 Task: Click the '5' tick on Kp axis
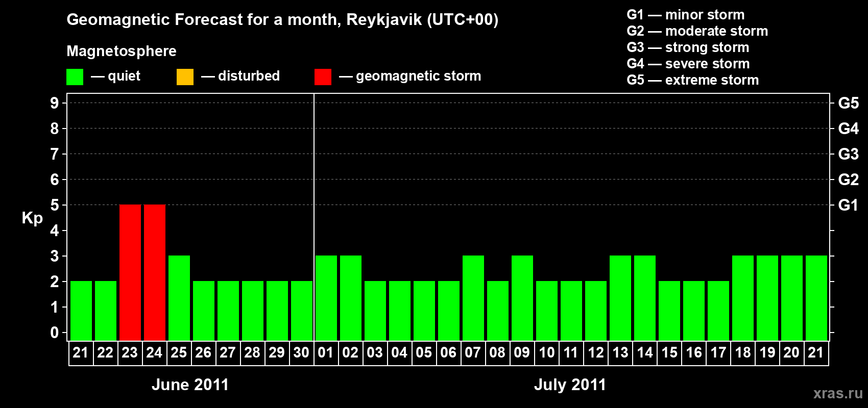(x=55, y=205)
